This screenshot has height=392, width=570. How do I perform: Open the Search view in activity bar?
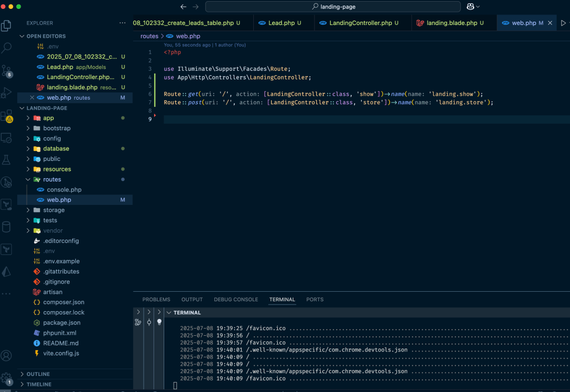7,48
